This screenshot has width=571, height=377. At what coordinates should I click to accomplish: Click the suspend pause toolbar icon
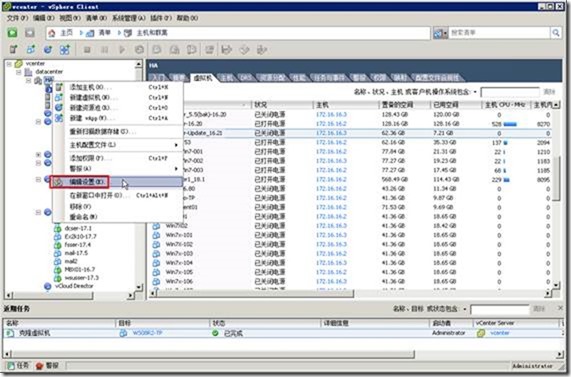[105, 50]
